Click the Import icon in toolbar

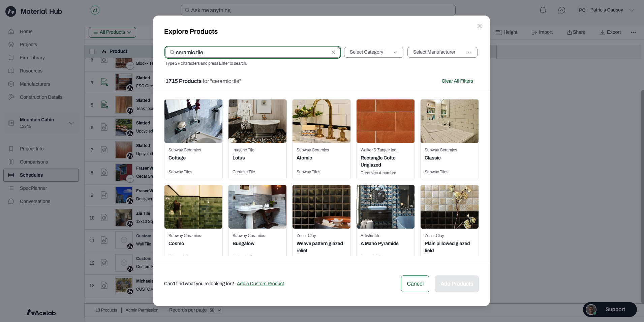click(534, 32)
